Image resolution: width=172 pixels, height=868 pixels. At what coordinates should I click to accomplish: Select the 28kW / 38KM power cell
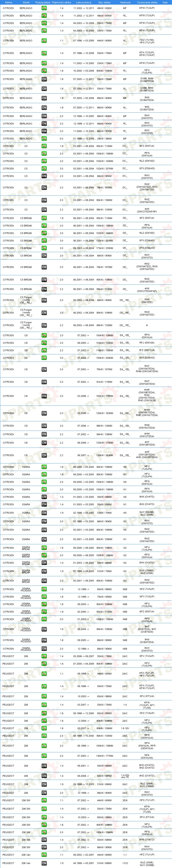tap(104, 138)
